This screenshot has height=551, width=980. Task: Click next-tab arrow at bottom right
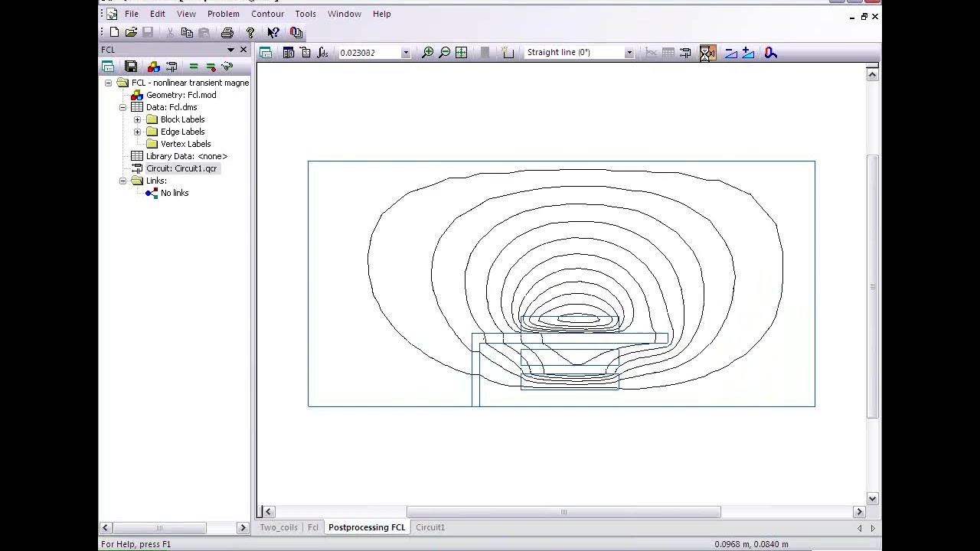872,527
